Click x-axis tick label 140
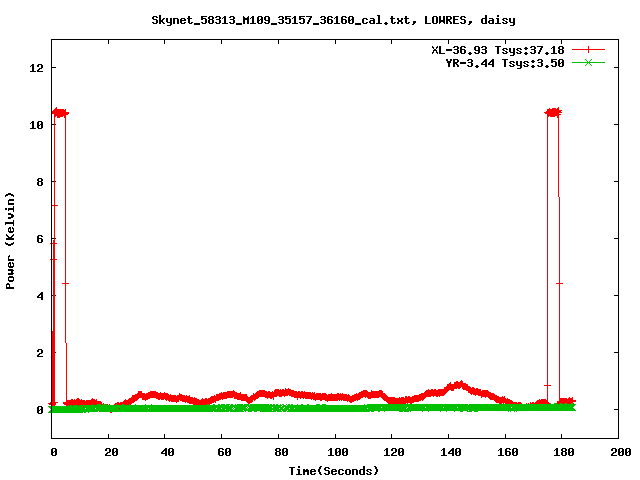The image size is (640, 480). (451, 452)
